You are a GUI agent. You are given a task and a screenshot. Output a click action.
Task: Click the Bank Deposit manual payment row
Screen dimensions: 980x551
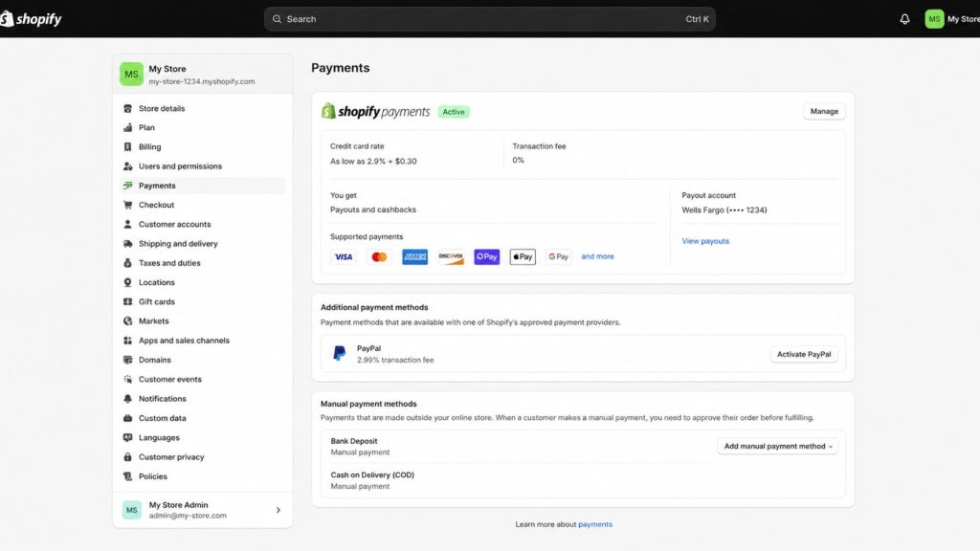coord(520,446)
